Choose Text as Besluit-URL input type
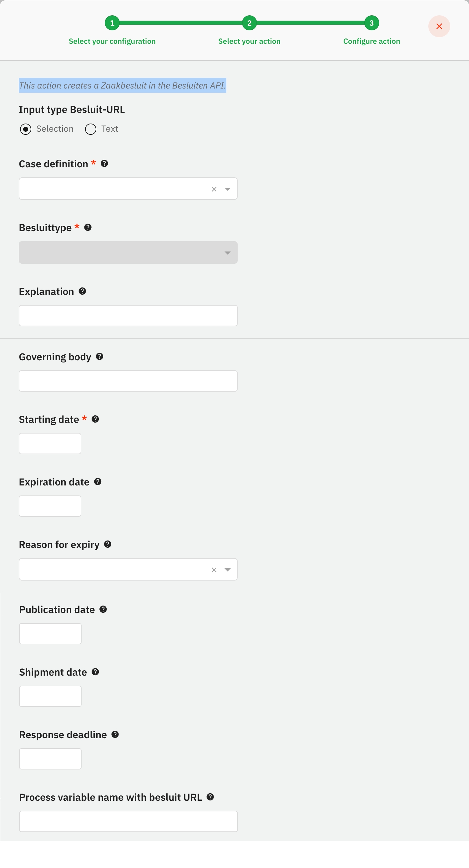 tap(91, 129)
